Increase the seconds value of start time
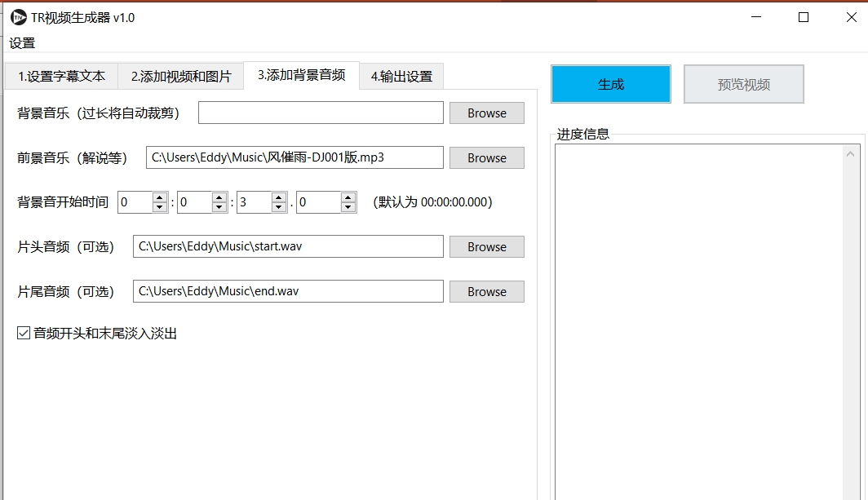 279,197
